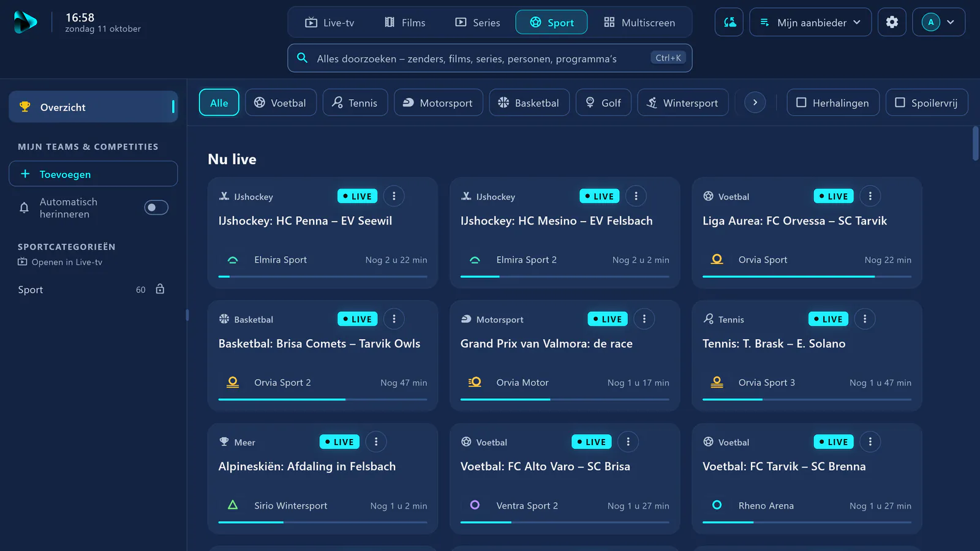Toggle the Automatisch herinneren switch
Viewport: 980px width, 551px height.
click(156, 208)
